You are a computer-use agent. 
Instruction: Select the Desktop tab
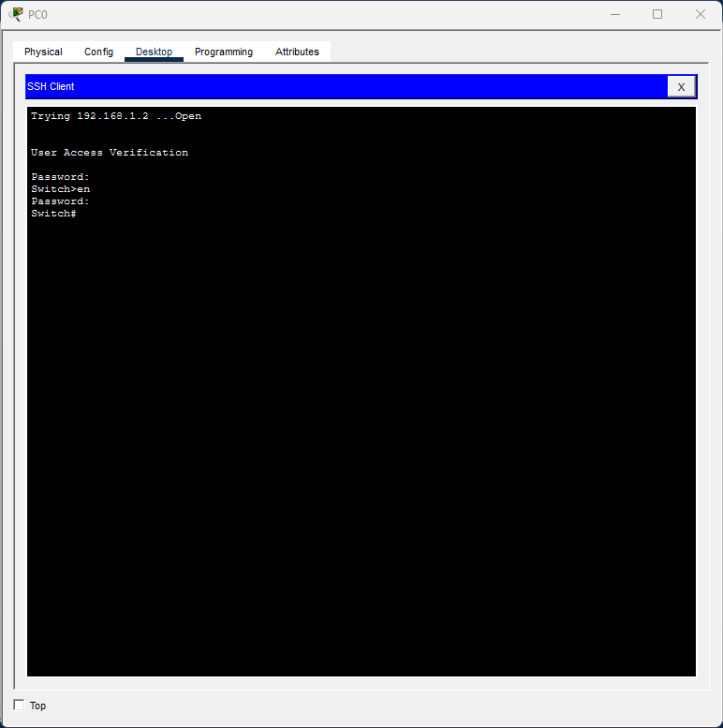pyautogui.click(x=154, y=52)
